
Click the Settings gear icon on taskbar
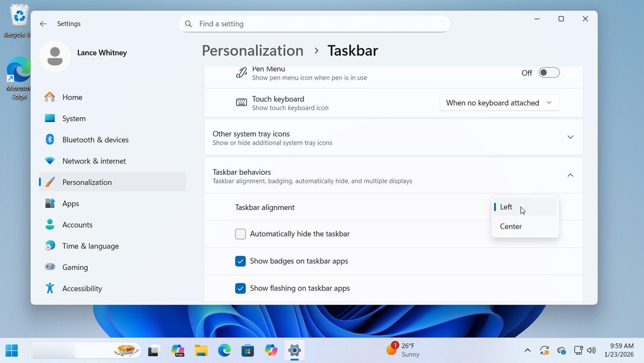coord(294,351)
